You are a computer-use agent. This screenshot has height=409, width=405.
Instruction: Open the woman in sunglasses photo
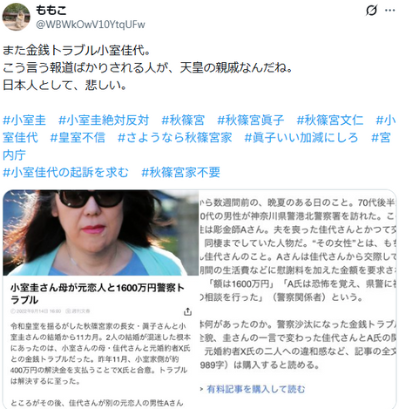[101, 232]
